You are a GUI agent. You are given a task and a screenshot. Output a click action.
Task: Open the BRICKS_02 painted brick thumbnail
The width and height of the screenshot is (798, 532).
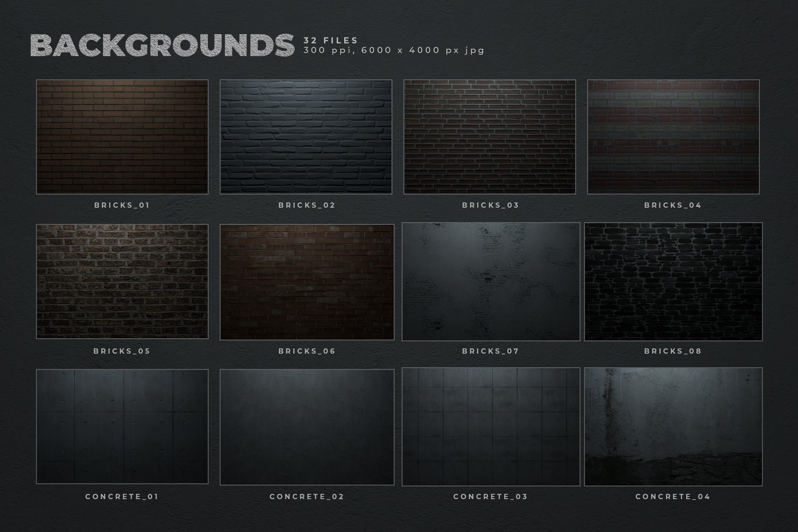(x=306, y=137)
